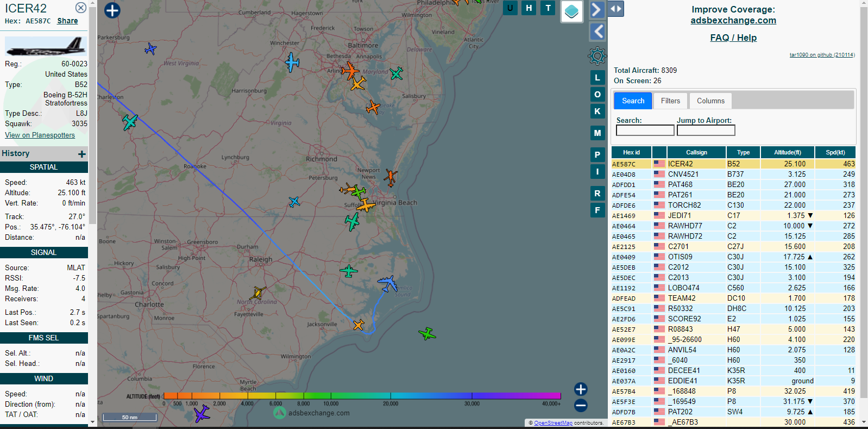Image resolution: width=868 pixels, height=429 pixels.
Task: Select the EDDIE41 row in aircraft table
Action: coord(733,381)
